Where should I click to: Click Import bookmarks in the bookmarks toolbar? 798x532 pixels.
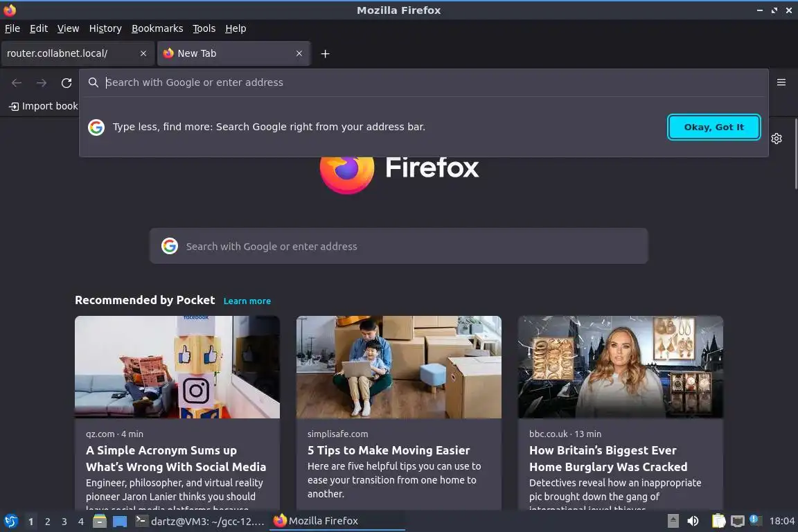click(x=44, y=107)
